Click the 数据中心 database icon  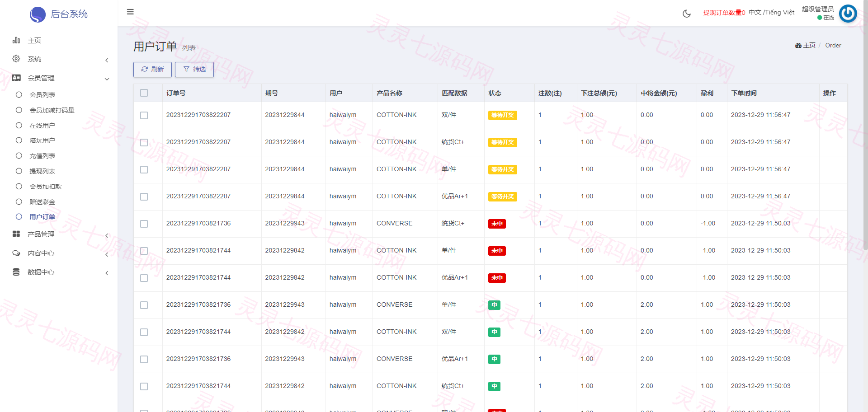16,272
